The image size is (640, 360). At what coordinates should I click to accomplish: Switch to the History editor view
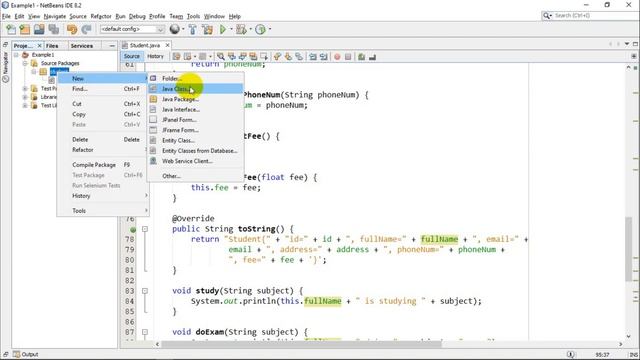point(155,56)
